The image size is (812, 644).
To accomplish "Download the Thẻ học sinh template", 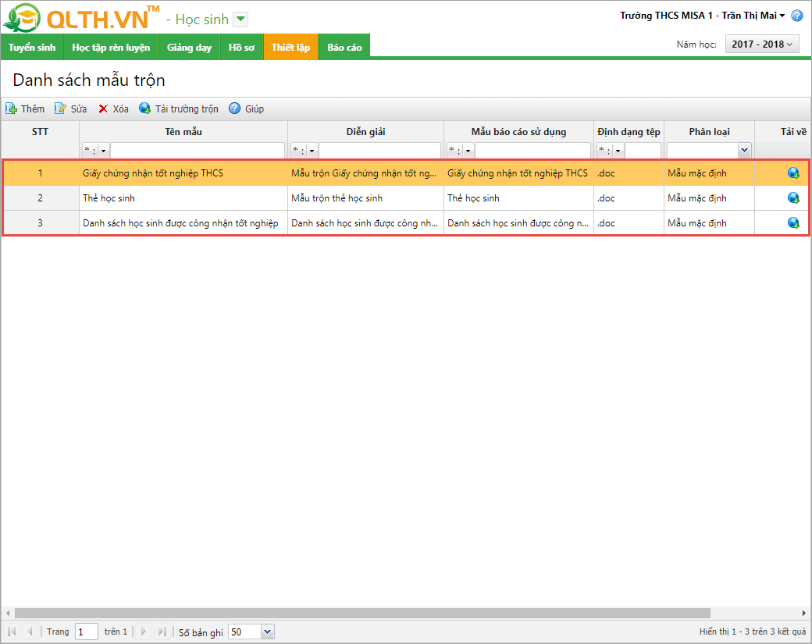I will (792, 197).
